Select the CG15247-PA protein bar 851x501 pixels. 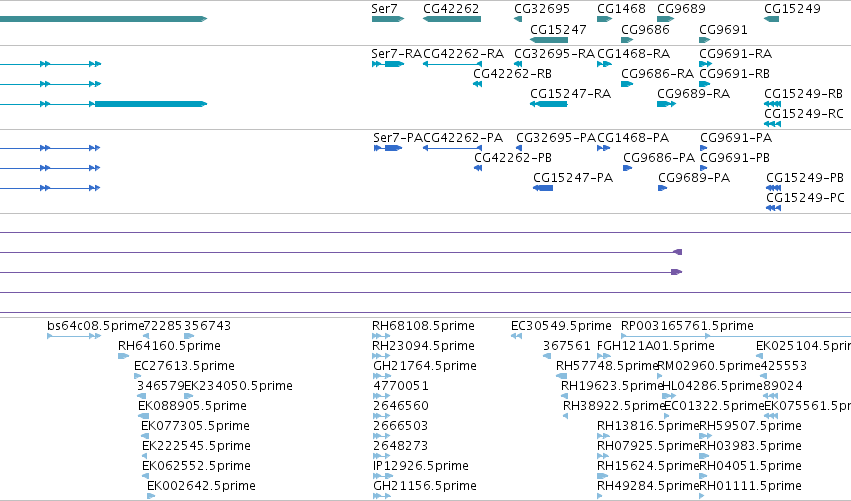coord(543,188)
